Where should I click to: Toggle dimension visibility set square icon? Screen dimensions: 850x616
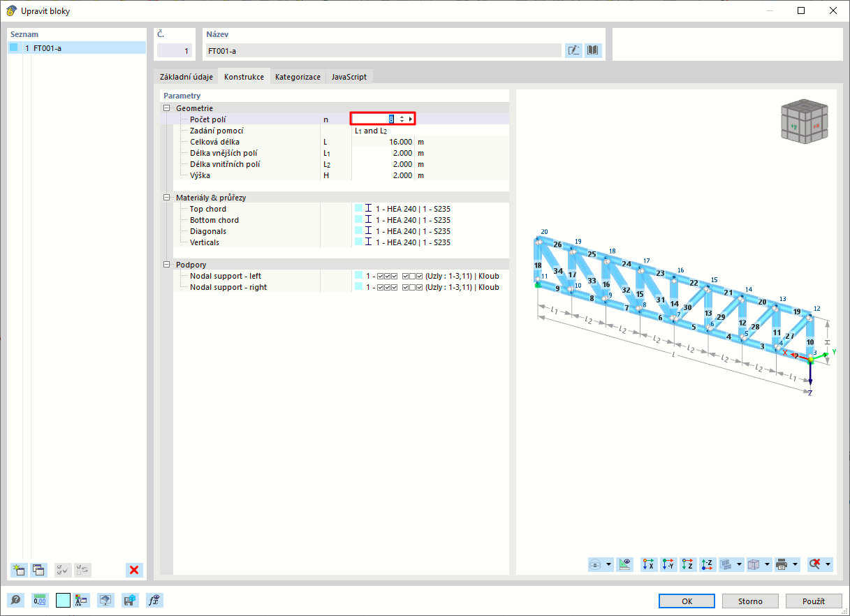click(x=625, y=564)
